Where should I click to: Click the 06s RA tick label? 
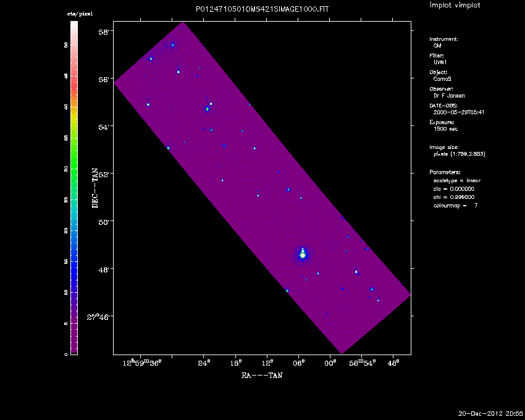click(x=299, y=363)
